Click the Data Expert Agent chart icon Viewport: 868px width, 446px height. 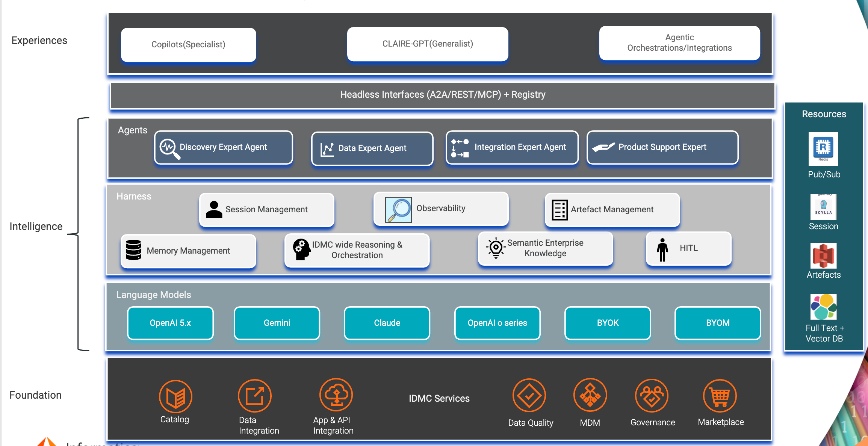(327, 149)
